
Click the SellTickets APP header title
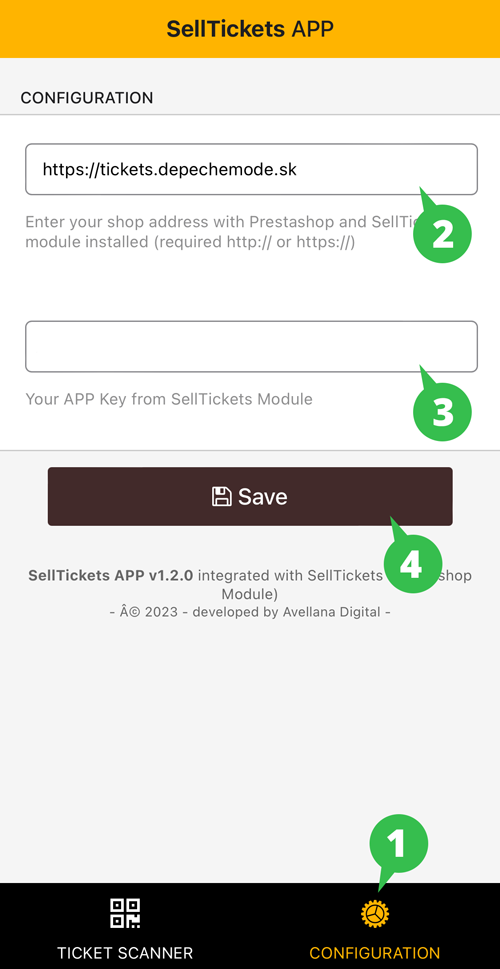point(250,28)
